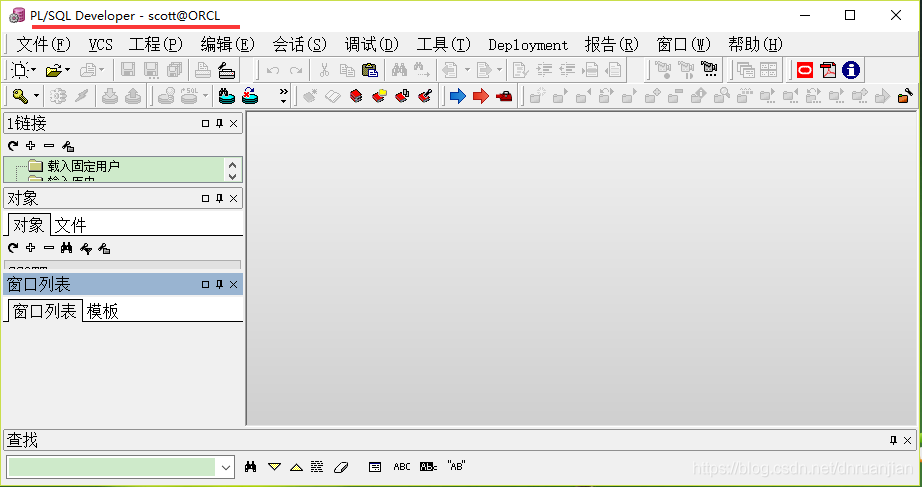Click the red book with folder icon

click(379, 96)
